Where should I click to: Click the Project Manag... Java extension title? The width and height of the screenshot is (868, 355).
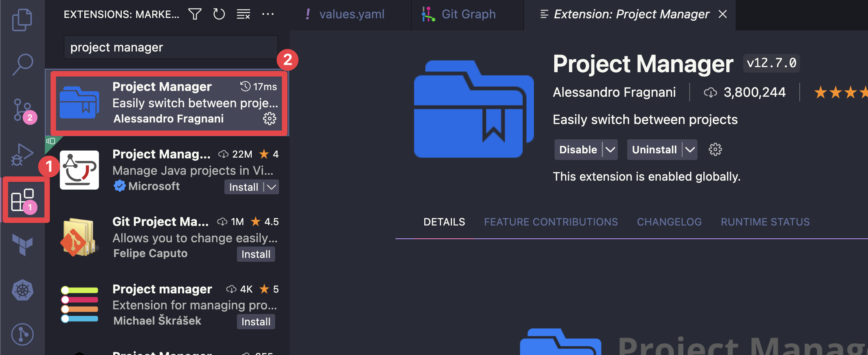click(x=161, y=154)
